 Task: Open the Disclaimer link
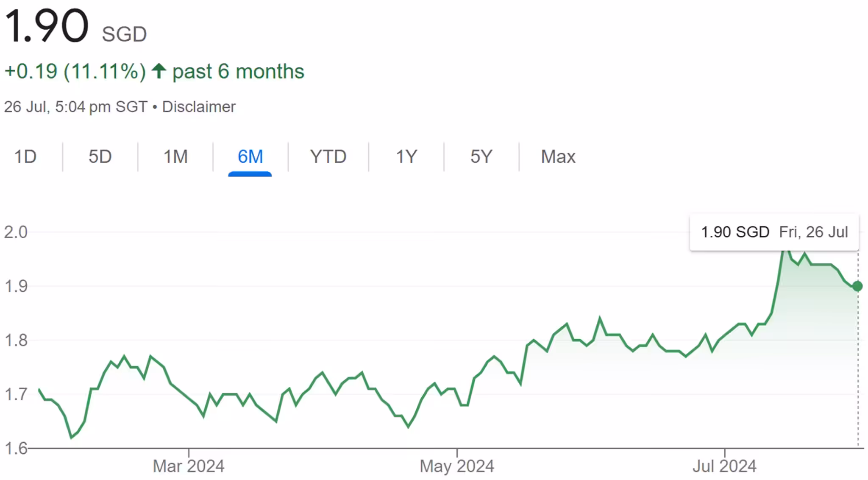pyautogui.click(x=199, y=107)
